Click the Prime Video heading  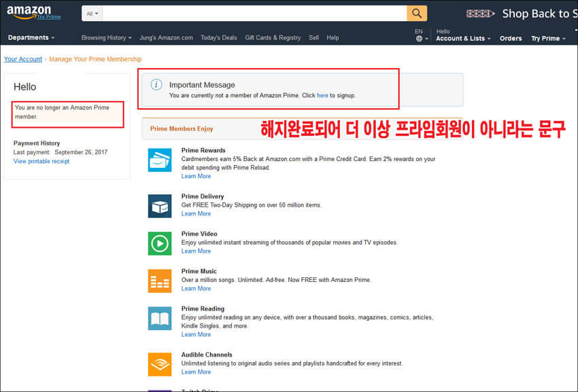[x=199, y=234]
